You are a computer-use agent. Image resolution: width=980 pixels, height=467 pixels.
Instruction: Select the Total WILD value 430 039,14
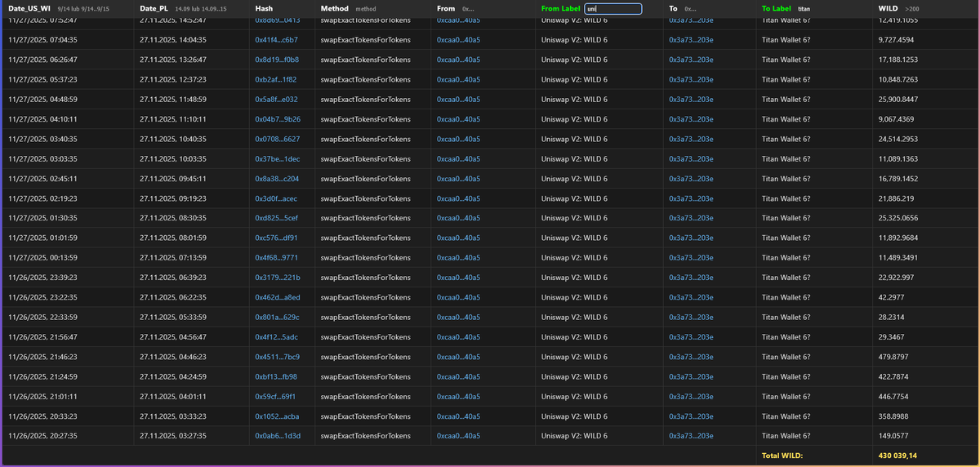(898, 456)
